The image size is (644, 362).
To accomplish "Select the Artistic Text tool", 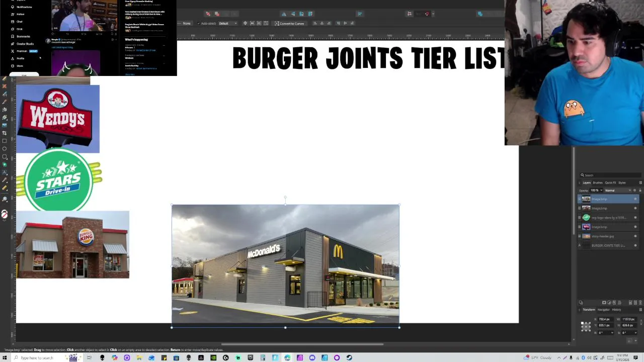I will point(5,172).
